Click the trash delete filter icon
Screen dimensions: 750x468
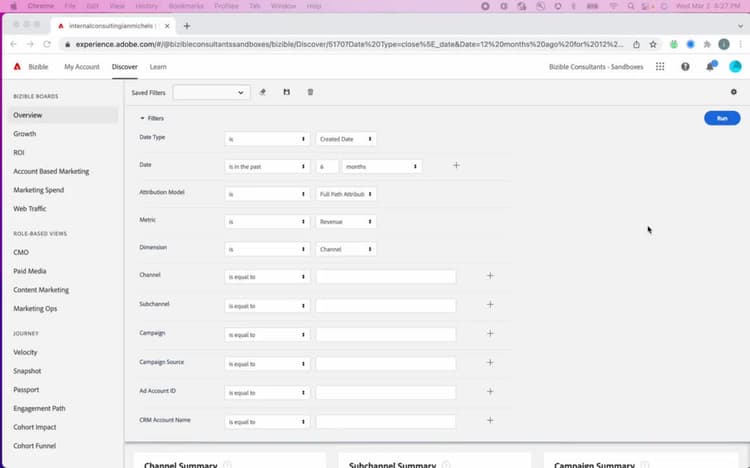(310, 92)
